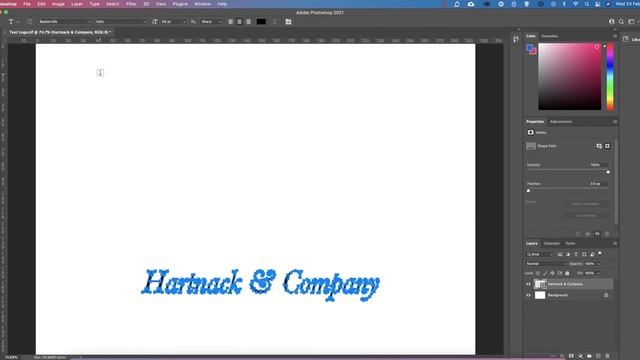Viewport: 640px width, 360px height.
Task: Hide the Hartnack & Company layer
Action: [x=529, y=284]
